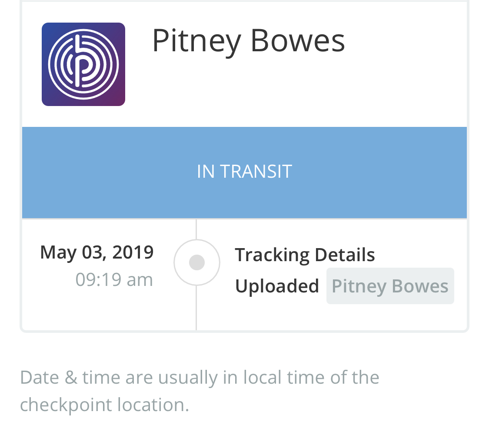
Task: Open the gray Pitney Bowes courier tag
Action: (390, 286)
